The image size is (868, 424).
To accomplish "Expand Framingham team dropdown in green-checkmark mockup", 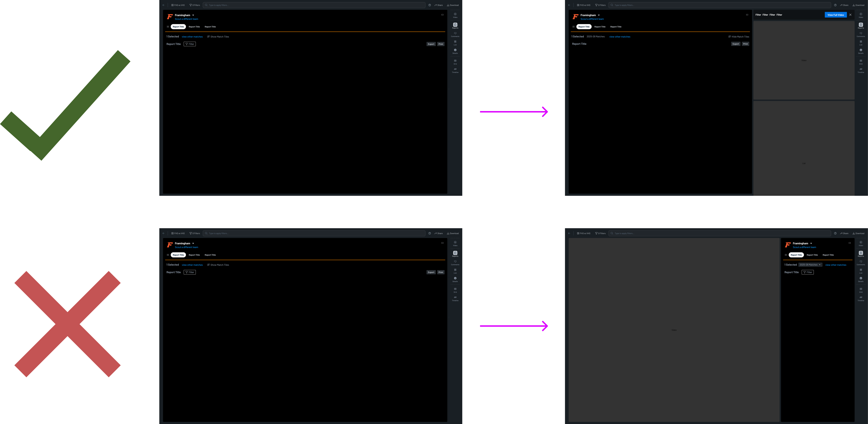I will pos(193,15).
